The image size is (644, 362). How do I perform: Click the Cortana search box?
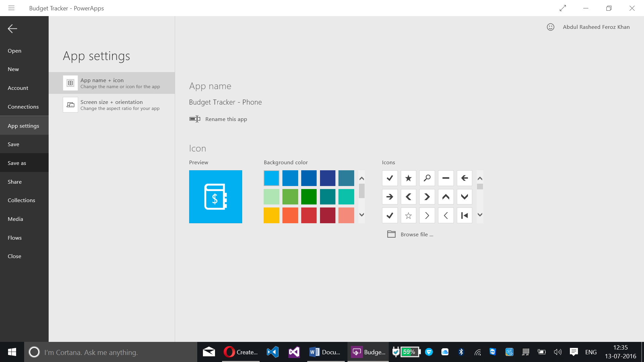point(111,352)
